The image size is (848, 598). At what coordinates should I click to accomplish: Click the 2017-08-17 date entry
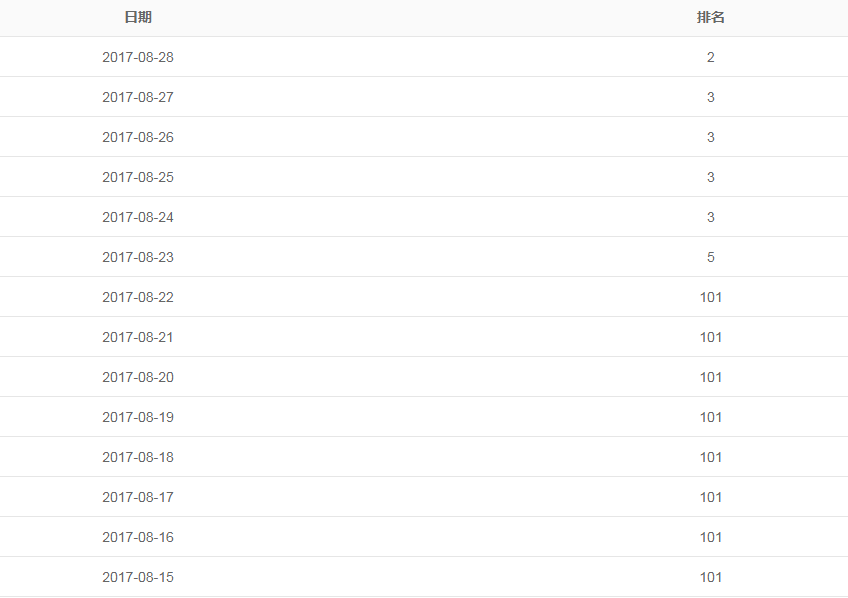(138, 497)
